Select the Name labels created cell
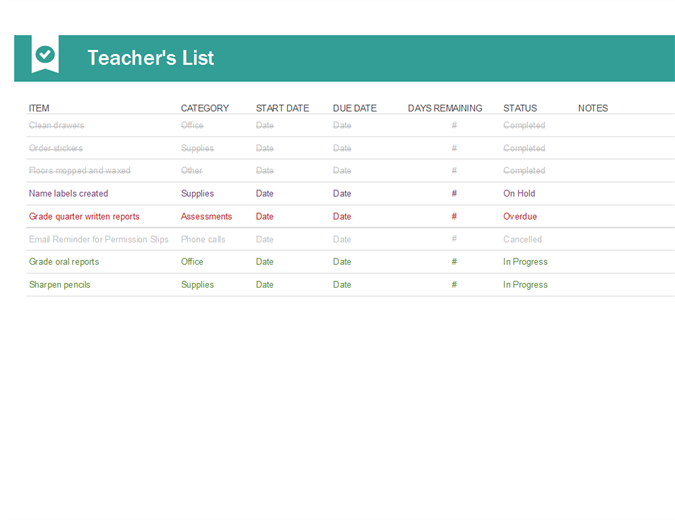This screenshot has height=520, width=675. pyautogui.click(x=68, y=193)
